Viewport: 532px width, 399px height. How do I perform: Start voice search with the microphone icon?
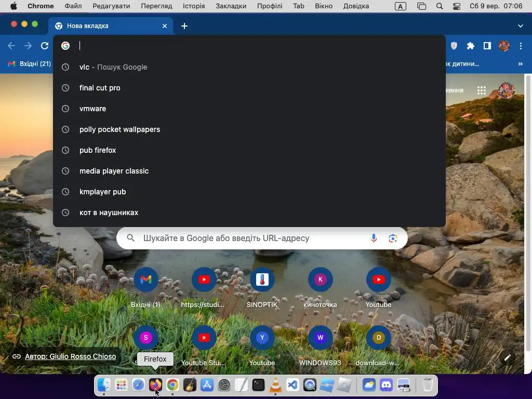click(374, 238)
